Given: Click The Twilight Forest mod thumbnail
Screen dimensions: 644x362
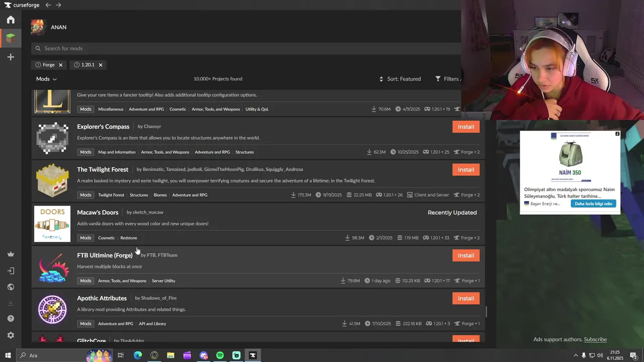Looking at the screenshot, I should [x=52, y=181].
